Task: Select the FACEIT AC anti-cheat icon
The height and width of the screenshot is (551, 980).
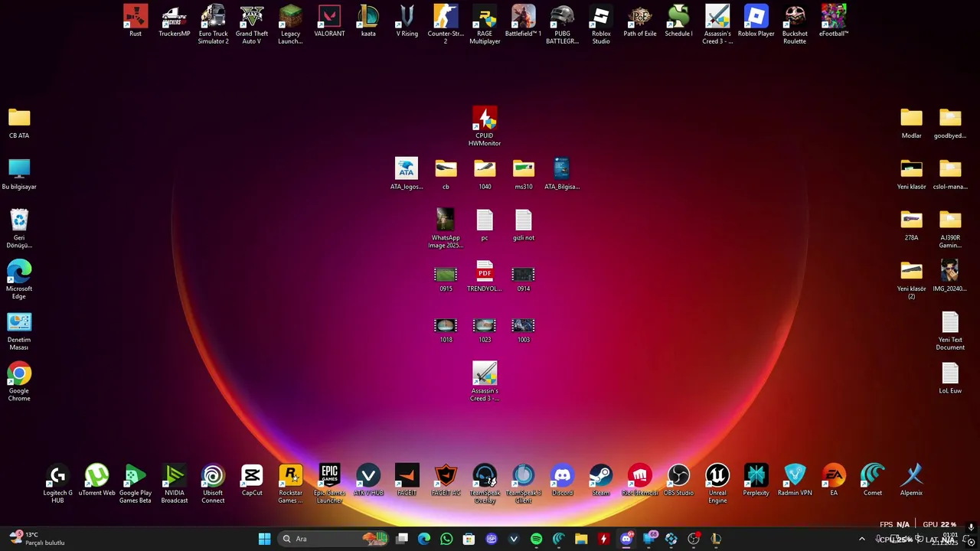Action: point(446,480)
